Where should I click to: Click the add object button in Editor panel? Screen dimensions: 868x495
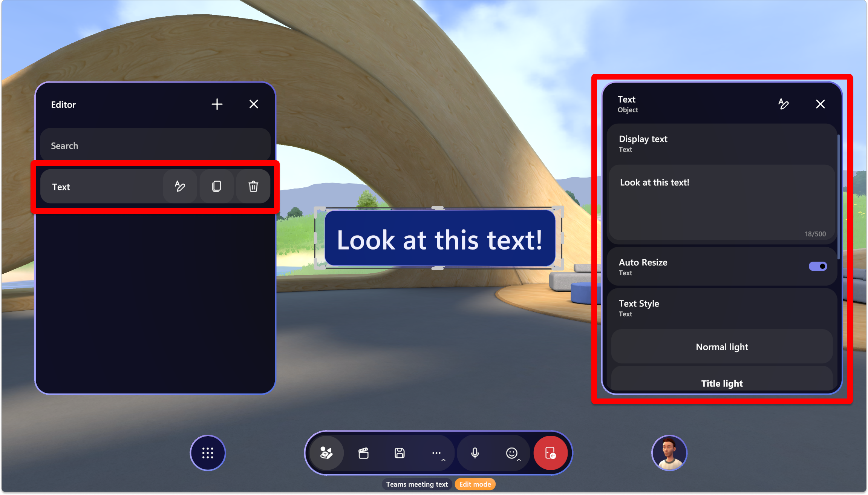(x=217, y=104)
